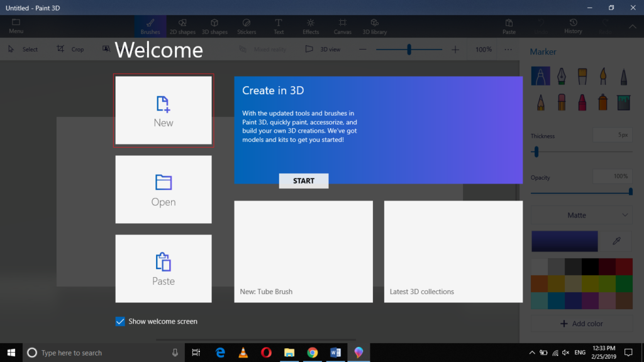The image size is (644, 362).
Task: Open the Effects panel
Action: coord(310,25)
